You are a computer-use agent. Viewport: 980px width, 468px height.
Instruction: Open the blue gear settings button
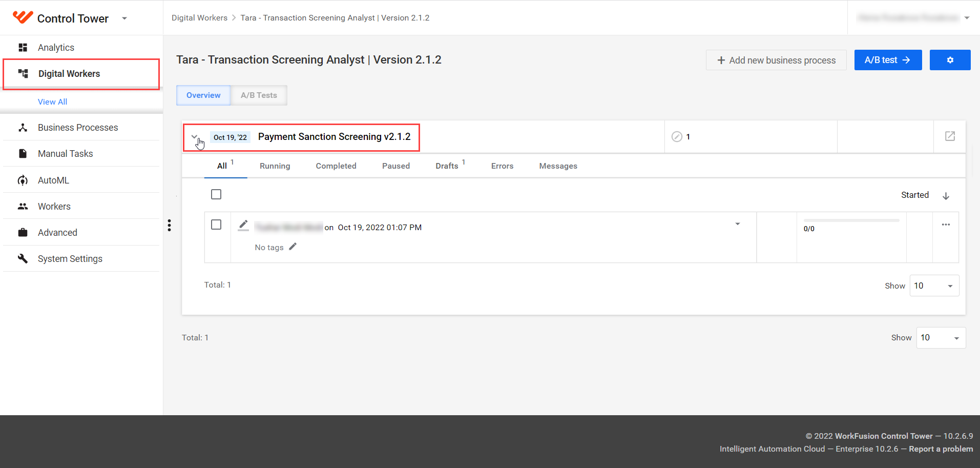tap(950, 60)
